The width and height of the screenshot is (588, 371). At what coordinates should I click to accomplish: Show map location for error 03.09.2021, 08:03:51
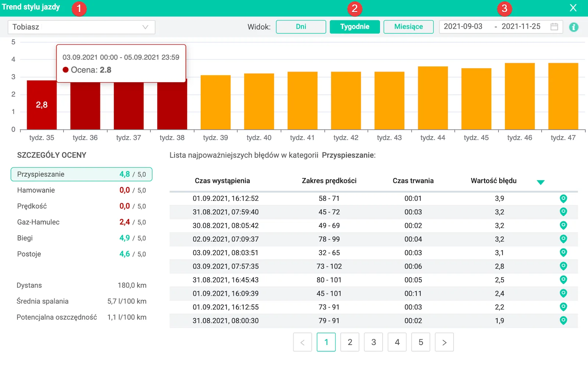[563, 253]
